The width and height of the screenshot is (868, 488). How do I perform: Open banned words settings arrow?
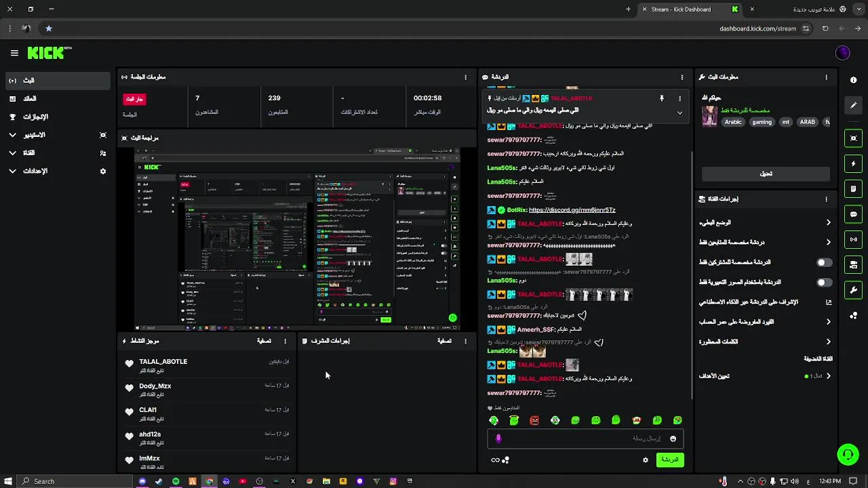coord(828,342)
